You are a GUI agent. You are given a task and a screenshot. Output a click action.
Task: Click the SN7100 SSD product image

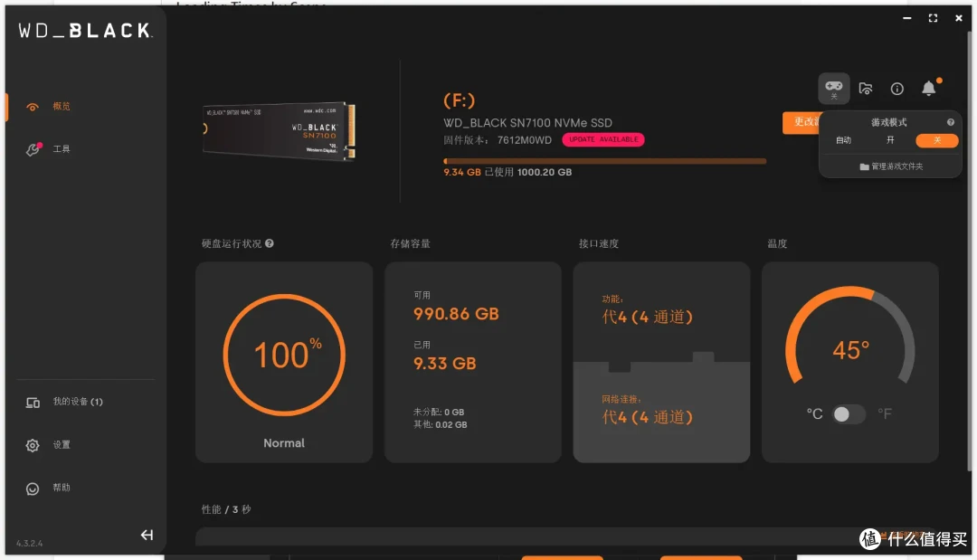pyautogui.click(x=279, y=131)
